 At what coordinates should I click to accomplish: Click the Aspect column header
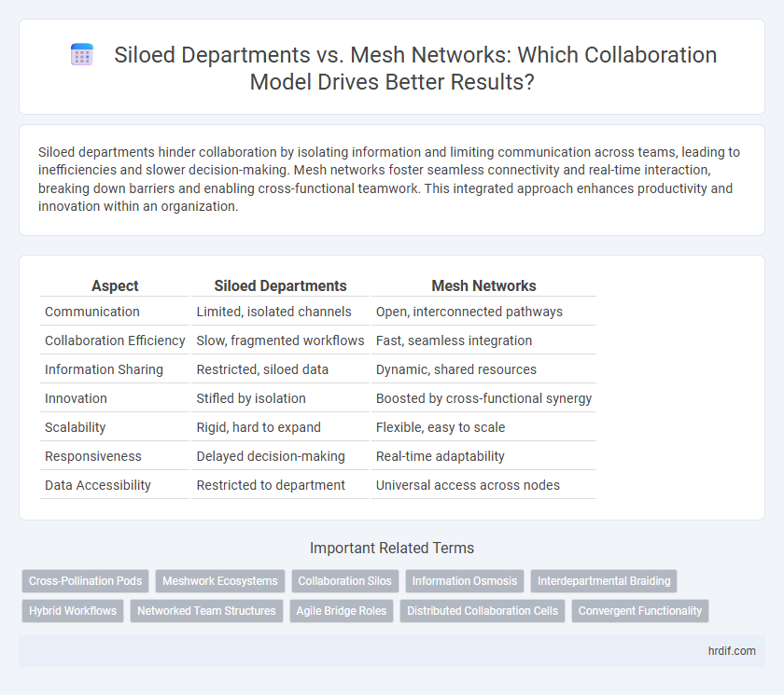coord(115,285)
